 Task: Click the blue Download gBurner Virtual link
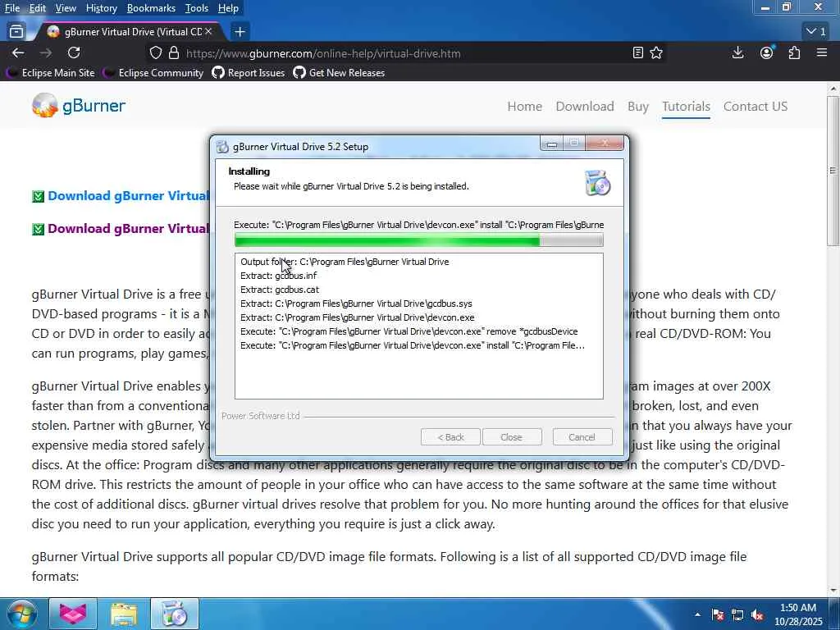pos(128,196)
